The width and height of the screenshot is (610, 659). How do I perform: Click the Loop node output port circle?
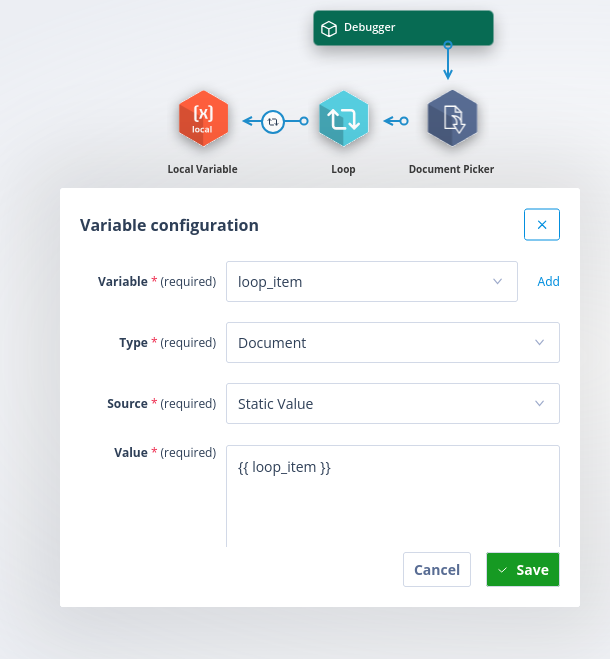point(304,121)
